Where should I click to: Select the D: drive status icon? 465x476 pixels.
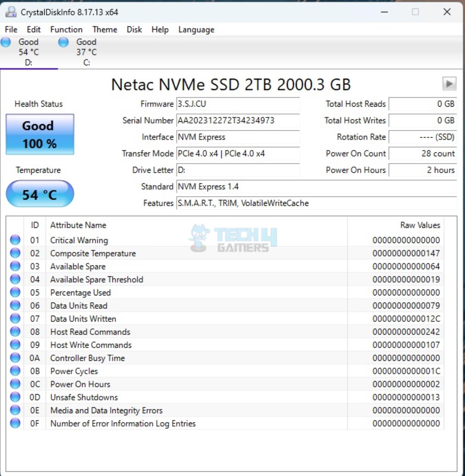[5, 42]
